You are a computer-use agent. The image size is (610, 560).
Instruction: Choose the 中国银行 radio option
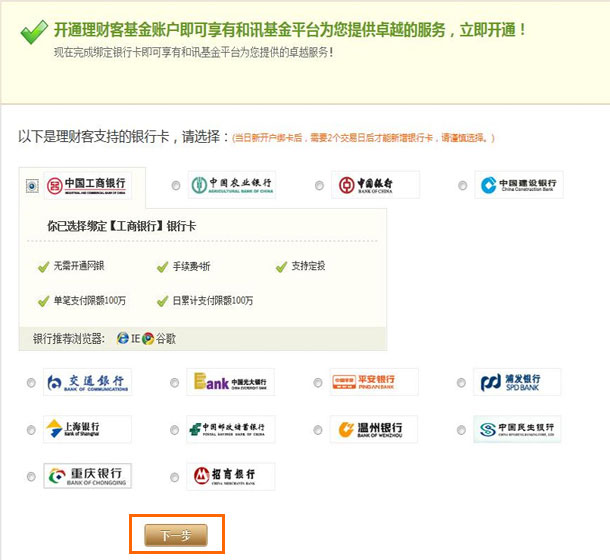pos(319,186)
